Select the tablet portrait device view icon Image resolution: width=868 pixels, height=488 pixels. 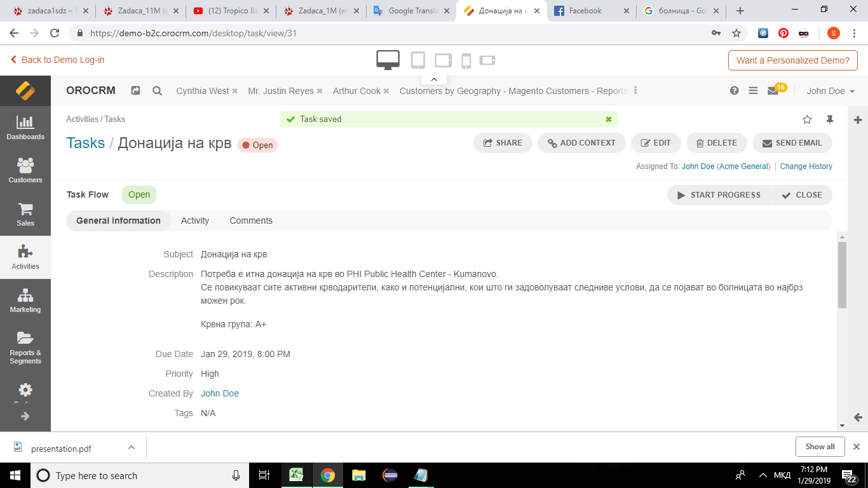point(417,60)
